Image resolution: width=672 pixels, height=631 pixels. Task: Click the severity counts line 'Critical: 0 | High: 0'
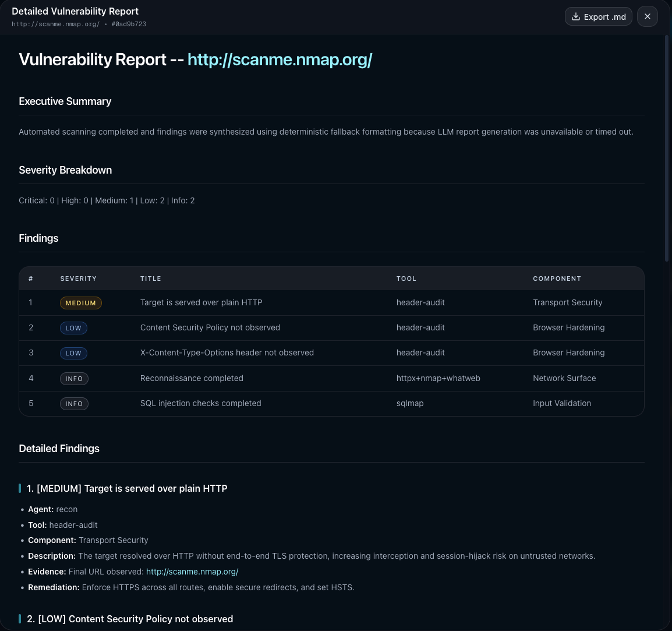click(107, 200)
